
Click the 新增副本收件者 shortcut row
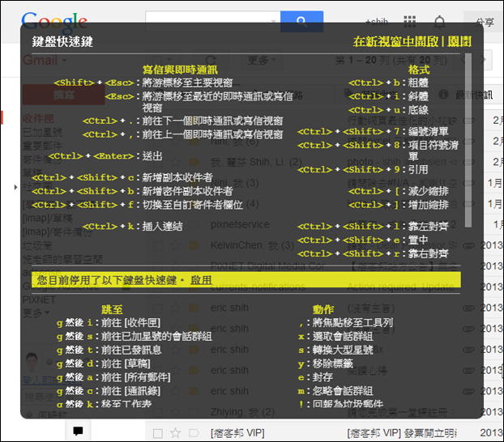122,177
